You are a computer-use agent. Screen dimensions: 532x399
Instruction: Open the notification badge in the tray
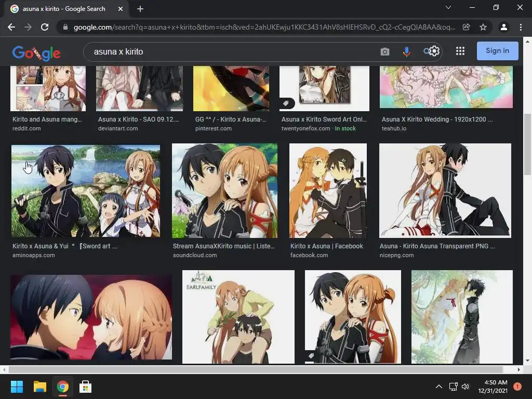(x=517, y=387)
